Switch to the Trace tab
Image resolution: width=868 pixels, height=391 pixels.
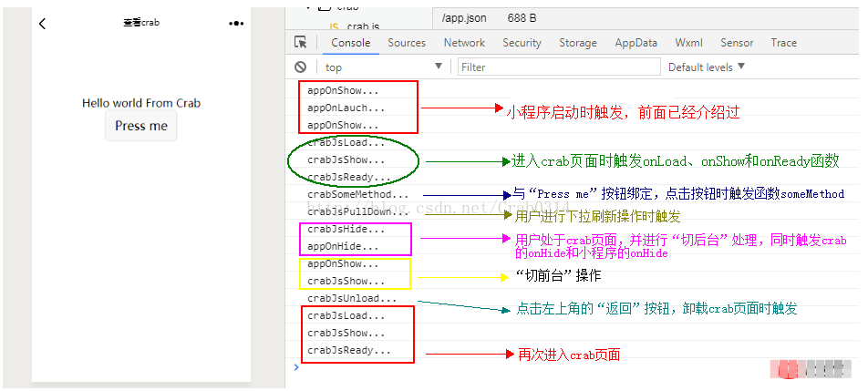pos(784,43)
